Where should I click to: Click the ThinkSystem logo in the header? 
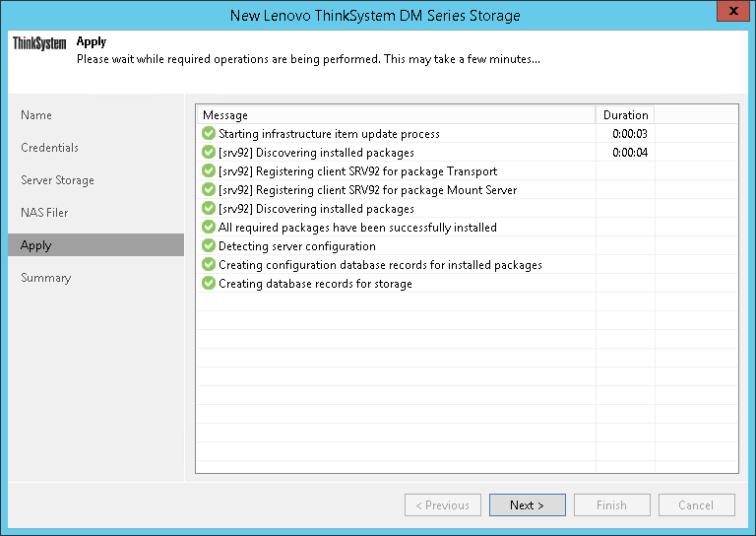39,43
